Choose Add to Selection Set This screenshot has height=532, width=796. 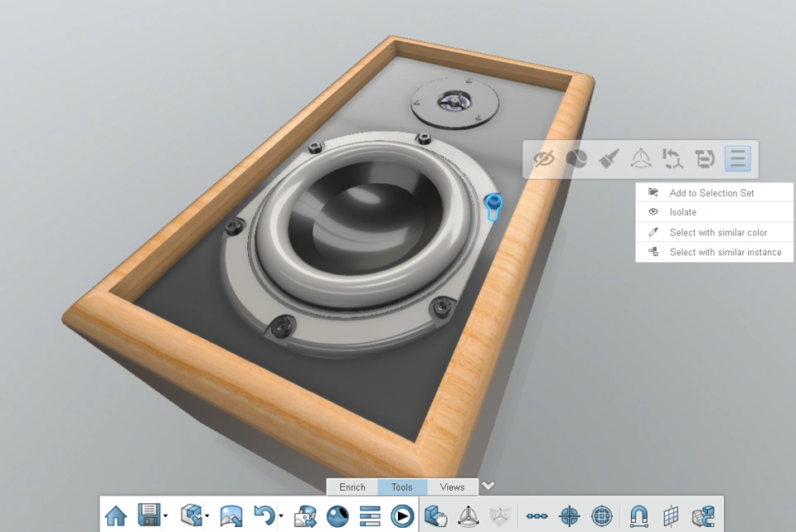tap(714, 193)
